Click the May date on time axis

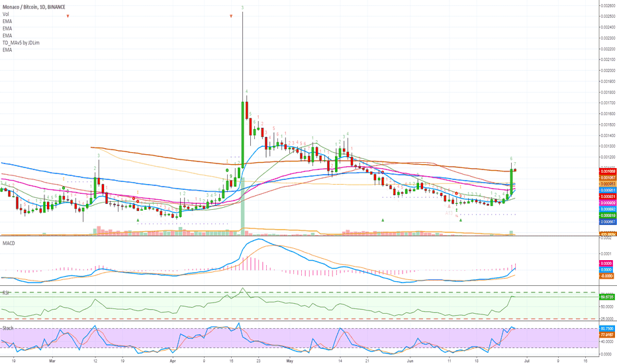(x=290, y=360)
